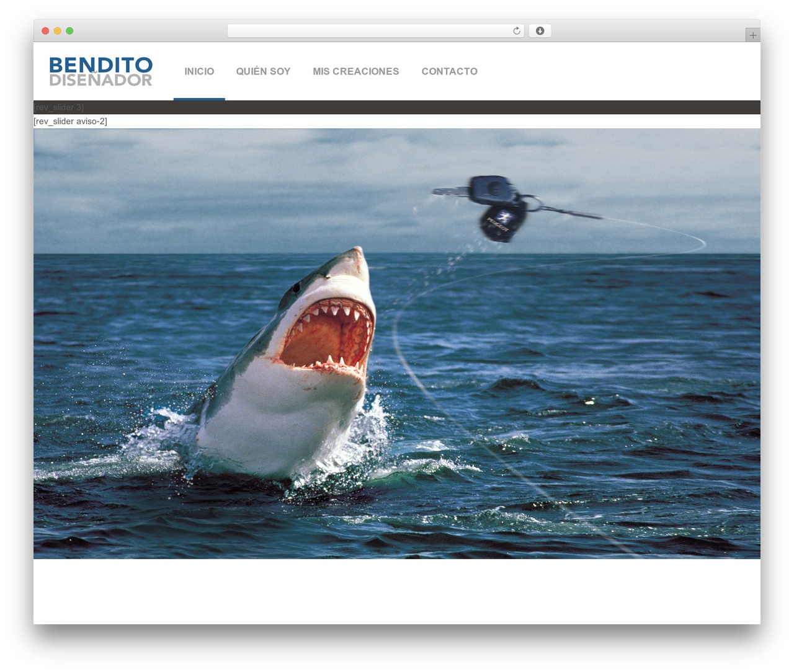
Task: Click the reload page icon
Action: tap(517, 31)
